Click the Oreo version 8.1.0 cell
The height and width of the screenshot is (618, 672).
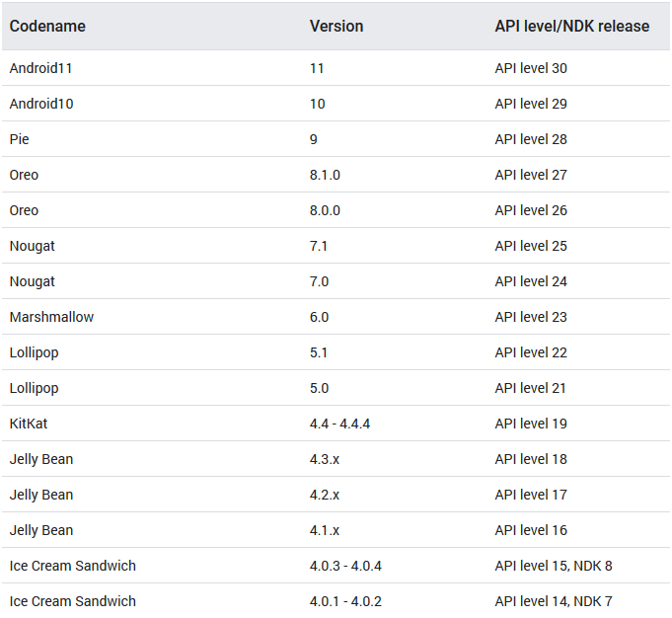click(x=325, y=175)
